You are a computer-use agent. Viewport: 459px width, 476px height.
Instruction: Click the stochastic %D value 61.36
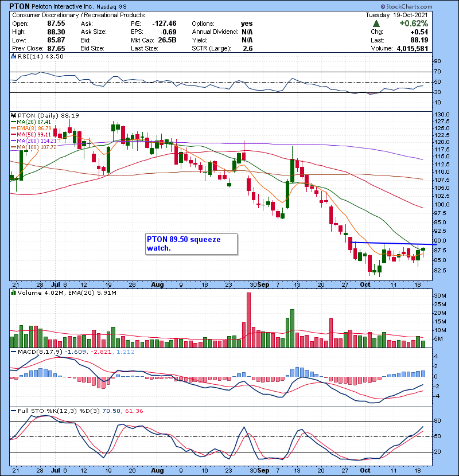[x=134, y=411]
